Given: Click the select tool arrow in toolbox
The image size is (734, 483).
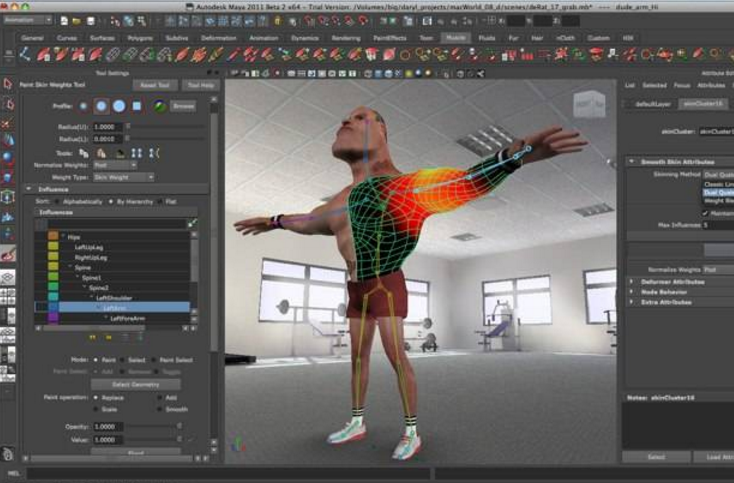Looking at the screenshot, I should (8, 85).
